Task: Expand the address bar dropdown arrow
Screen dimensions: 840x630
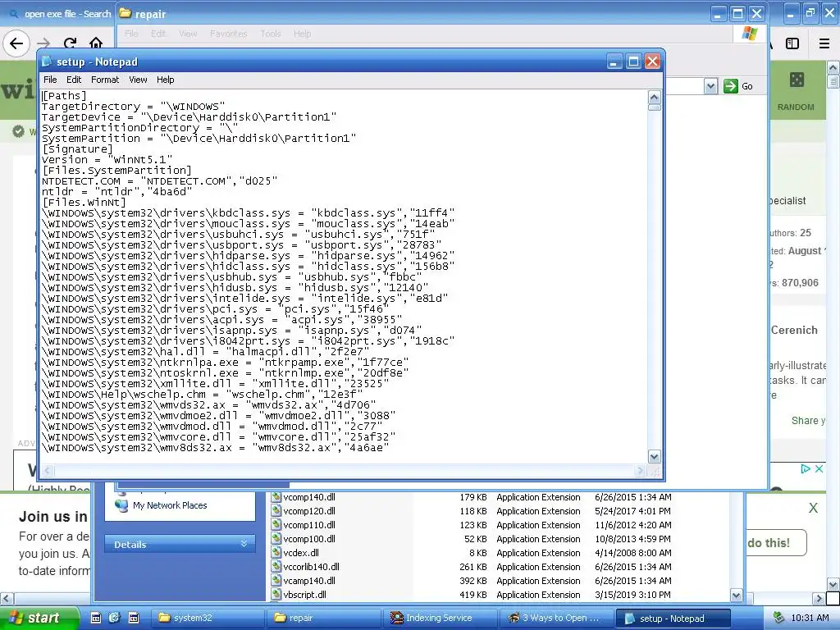Action: point(710,86)
